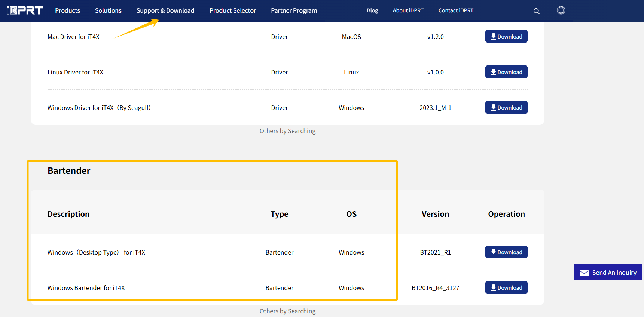
Task: Click the search magnifier icon
Action: coord(536,11)
